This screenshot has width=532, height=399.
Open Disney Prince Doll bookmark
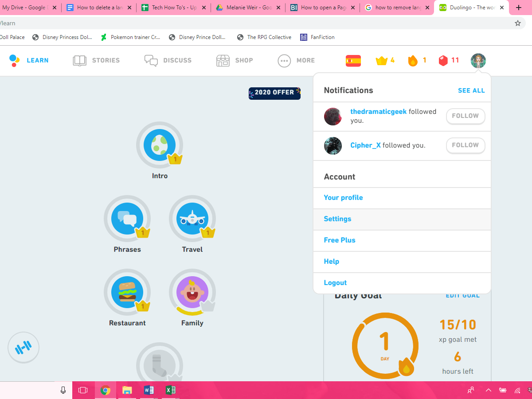197,37
